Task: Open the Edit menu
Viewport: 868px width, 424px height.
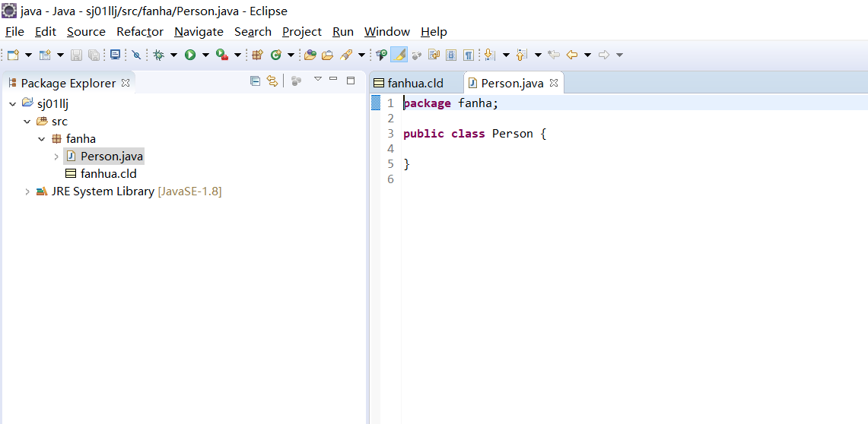Action: click(46, 31)
